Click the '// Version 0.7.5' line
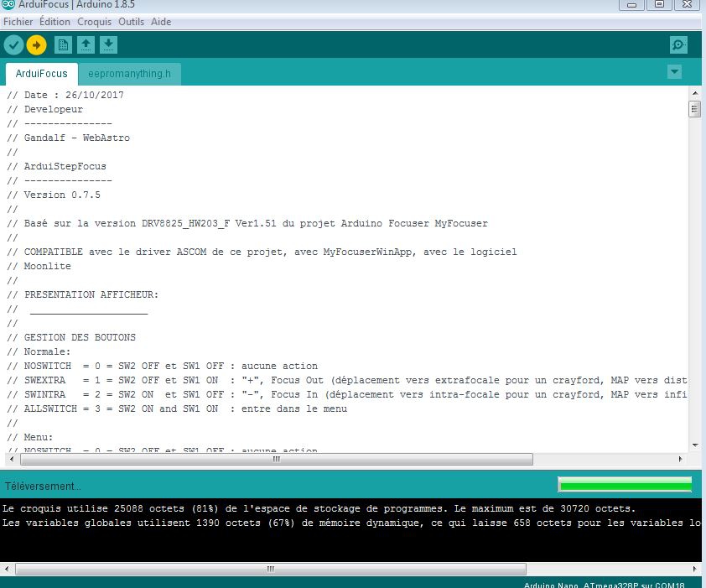706x588 pixels. (54, 195)
